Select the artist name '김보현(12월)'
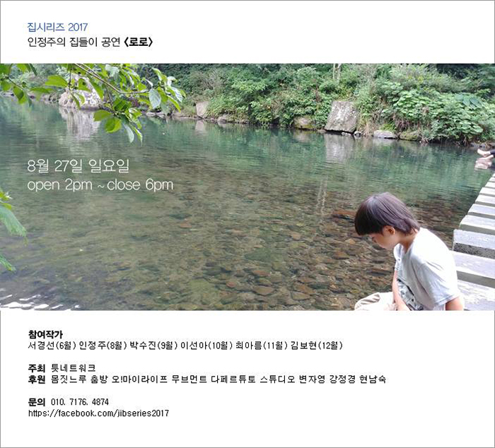This screenshot has height=448, width=495. point(317,346)
